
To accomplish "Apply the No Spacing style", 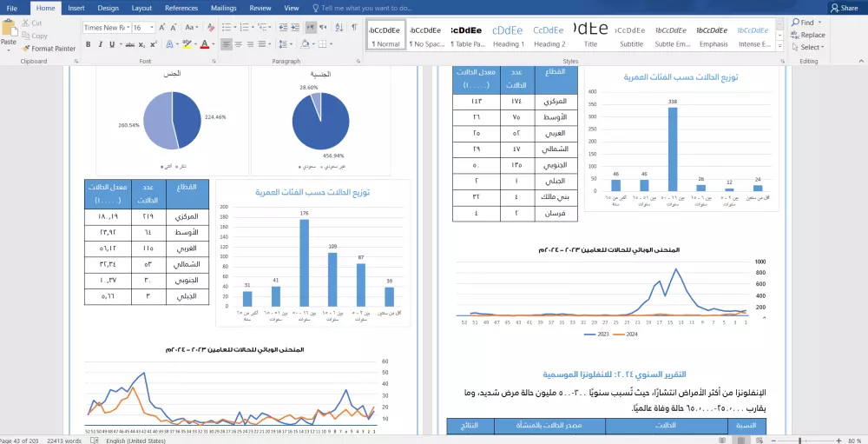I will [425, 36].
